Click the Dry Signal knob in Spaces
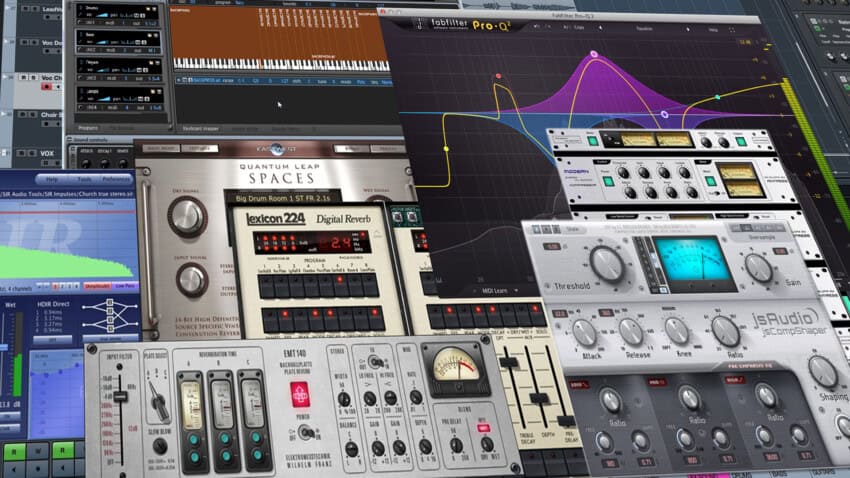The height and width of the screenshot is (478, 850). point(186,217)
